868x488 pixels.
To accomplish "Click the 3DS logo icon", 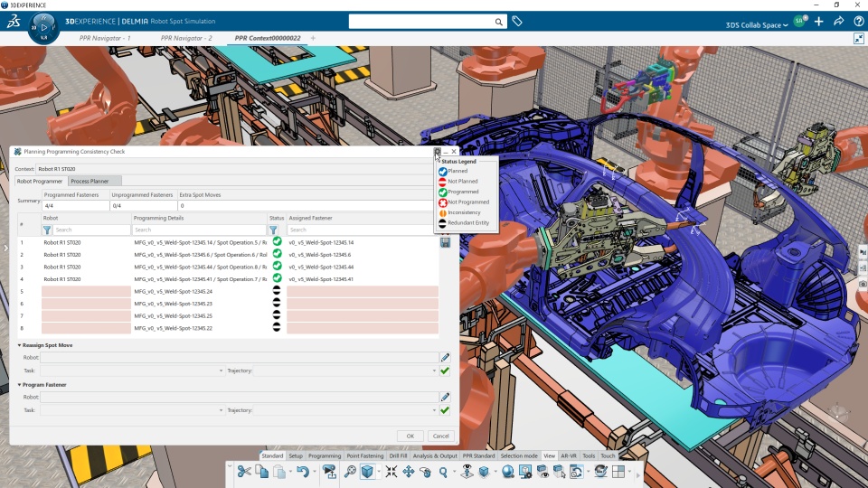I will point(14,22).
